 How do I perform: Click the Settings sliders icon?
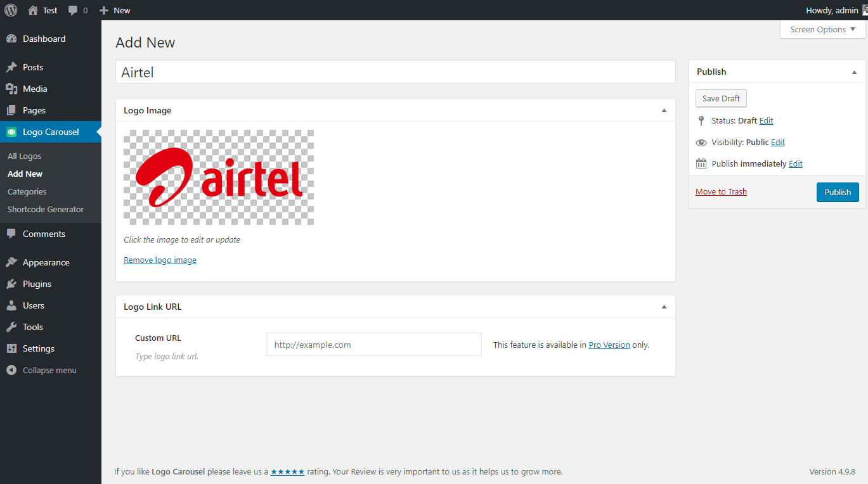[11, 348]
